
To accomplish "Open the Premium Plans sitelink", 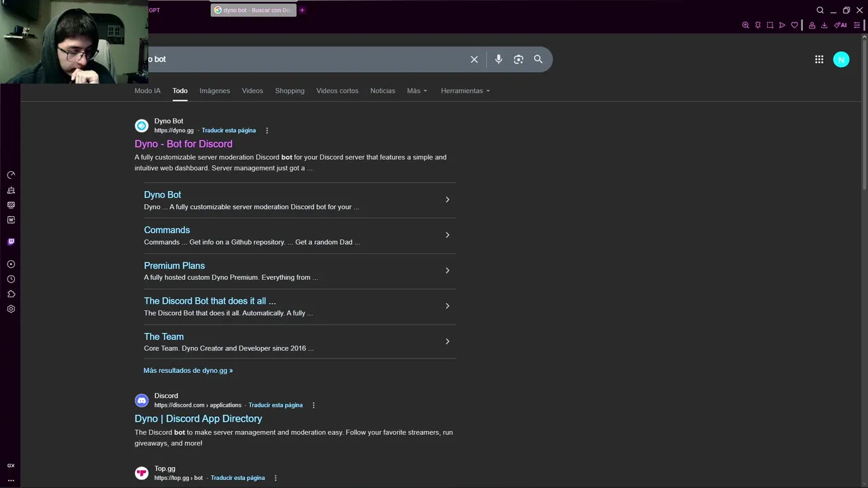I will pyautogui.click(x=174, y=266).
